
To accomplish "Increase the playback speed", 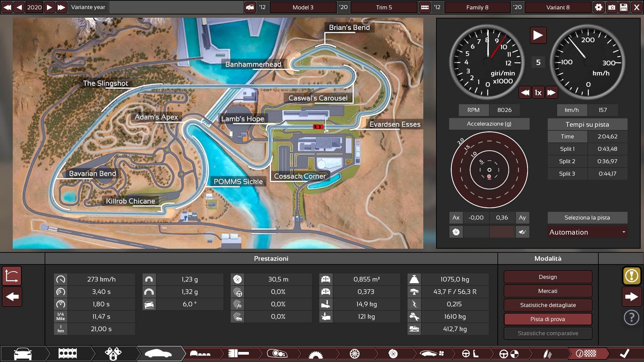I will coord(551,93).
